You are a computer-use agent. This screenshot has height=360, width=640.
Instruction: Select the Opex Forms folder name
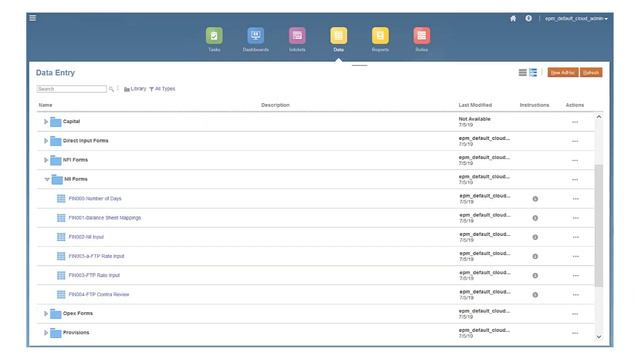click(78, 313)
